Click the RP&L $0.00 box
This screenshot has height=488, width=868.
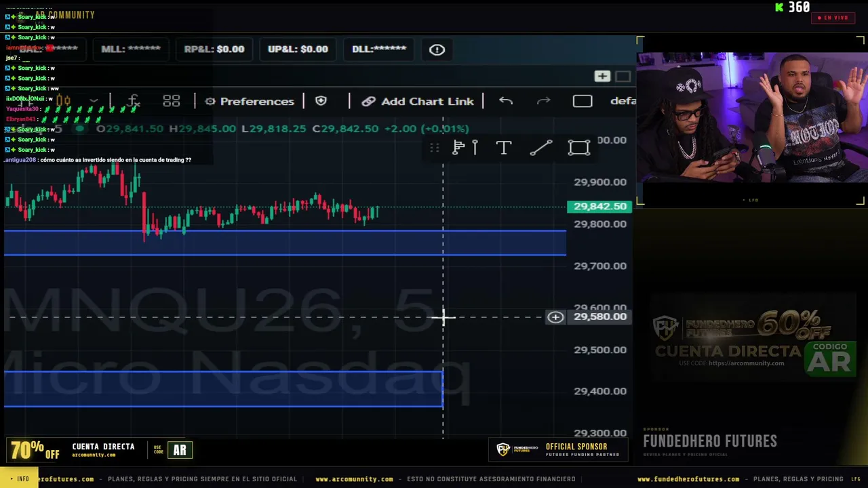tap(214, 49)
